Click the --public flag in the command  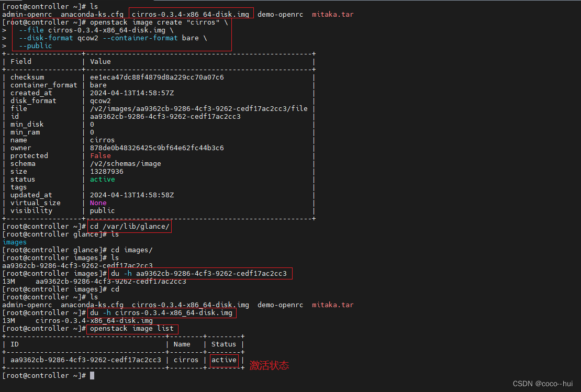[x=35, y=46]
